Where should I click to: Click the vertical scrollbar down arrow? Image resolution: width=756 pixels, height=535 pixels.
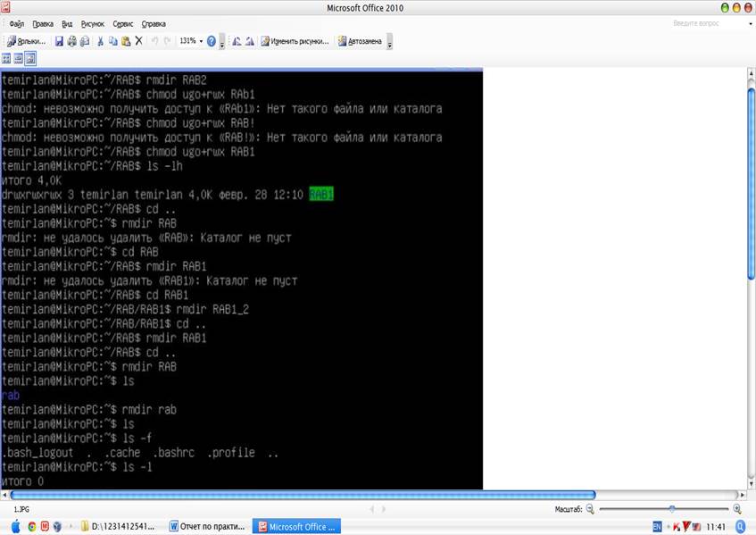pyautogui.click(x=751, y=483)
